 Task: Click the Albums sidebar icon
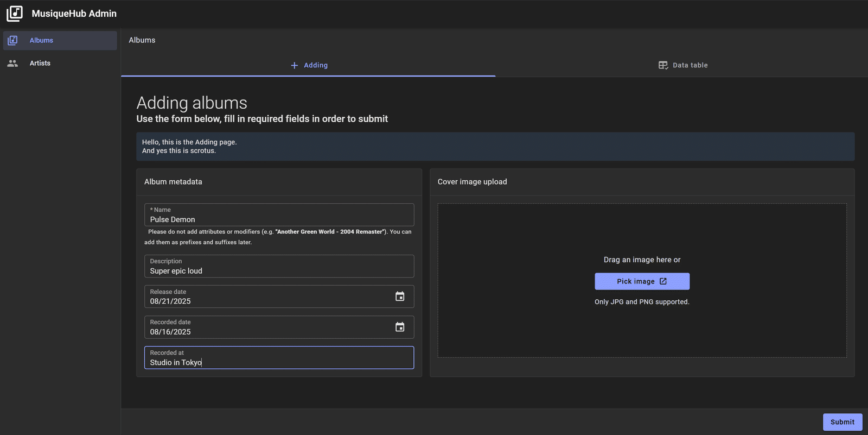pyautogui.click(x=12, y=40)
